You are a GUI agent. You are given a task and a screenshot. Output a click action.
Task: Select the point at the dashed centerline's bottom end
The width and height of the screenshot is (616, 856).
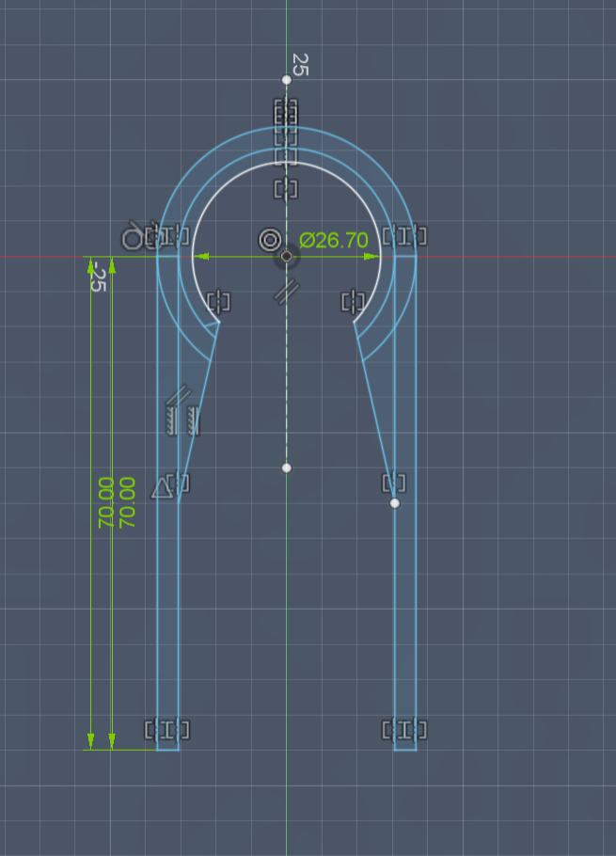pos(287,468)
